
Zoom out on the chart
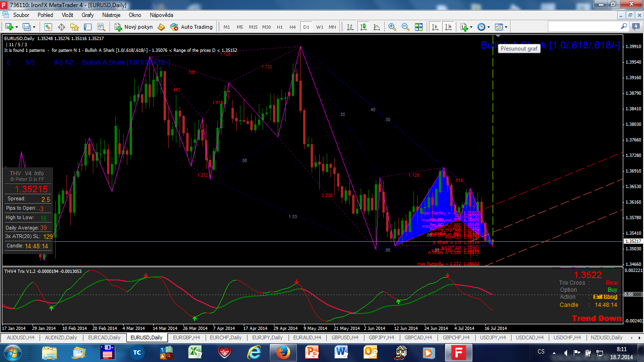coord(405,27)
